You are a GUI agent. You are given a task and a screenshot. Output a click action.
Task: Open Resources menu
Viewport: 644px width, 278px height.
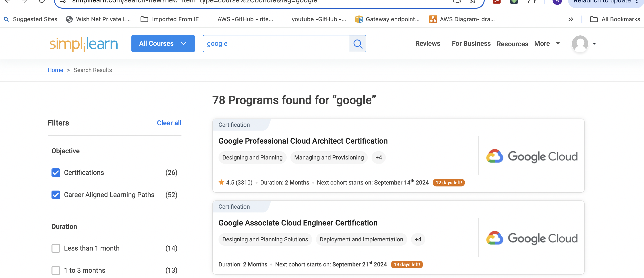[x=512, y=44]
